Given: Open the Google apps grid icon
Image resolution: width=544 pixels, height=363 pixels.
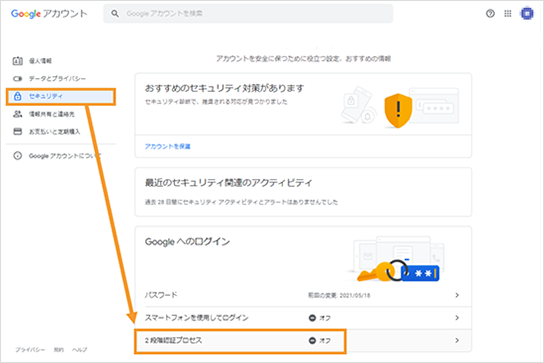Looking at the screenshot, I should (508, 14).
